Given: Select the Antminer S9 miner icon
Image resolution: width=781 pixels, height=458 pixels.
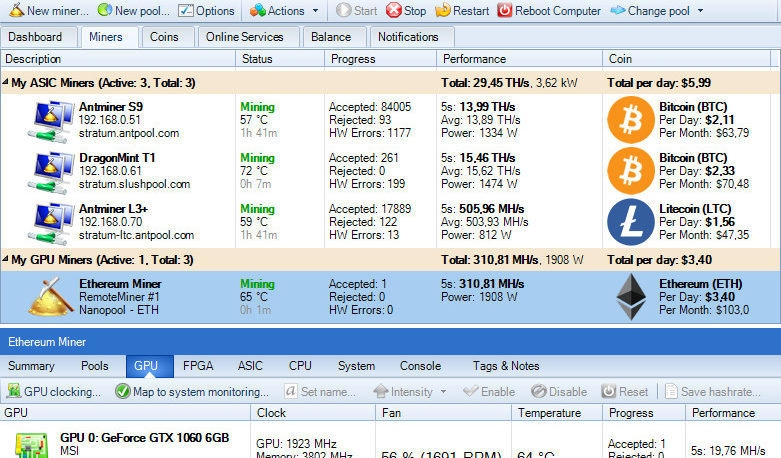Looking at the screenshot, I should (x=51, y=121).
